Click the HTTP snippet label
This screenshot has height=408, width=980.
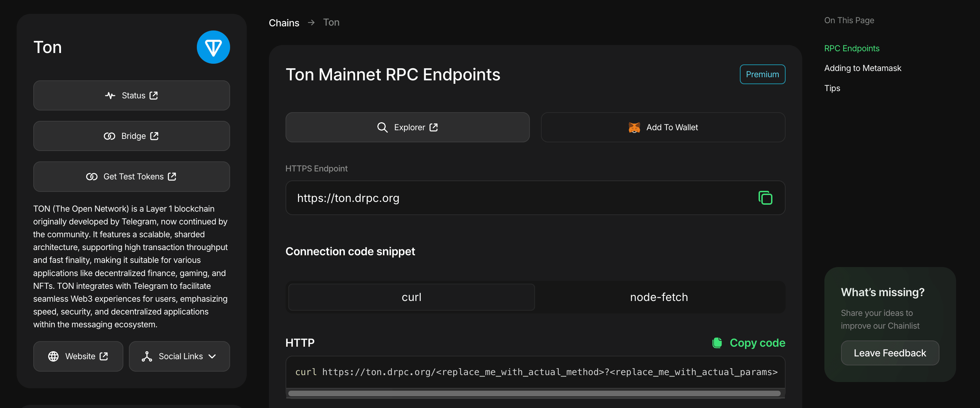click(x=300, y=343)
